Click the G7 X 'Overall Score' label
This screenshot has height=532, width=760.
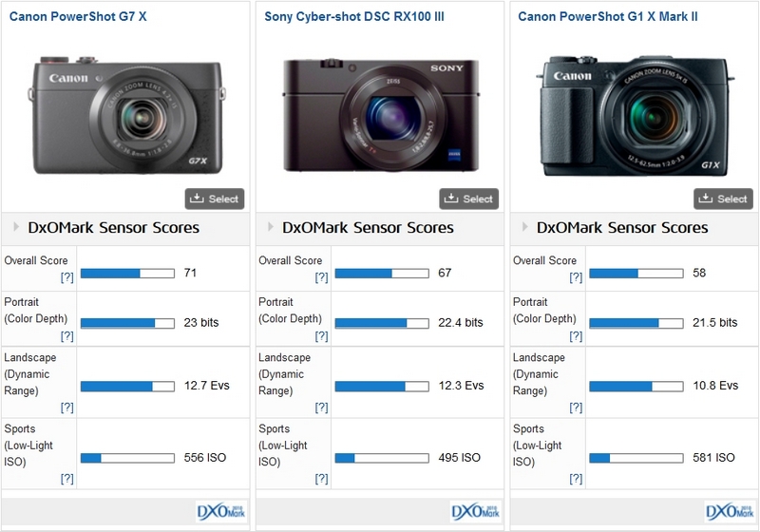click(x=36, y=260)
